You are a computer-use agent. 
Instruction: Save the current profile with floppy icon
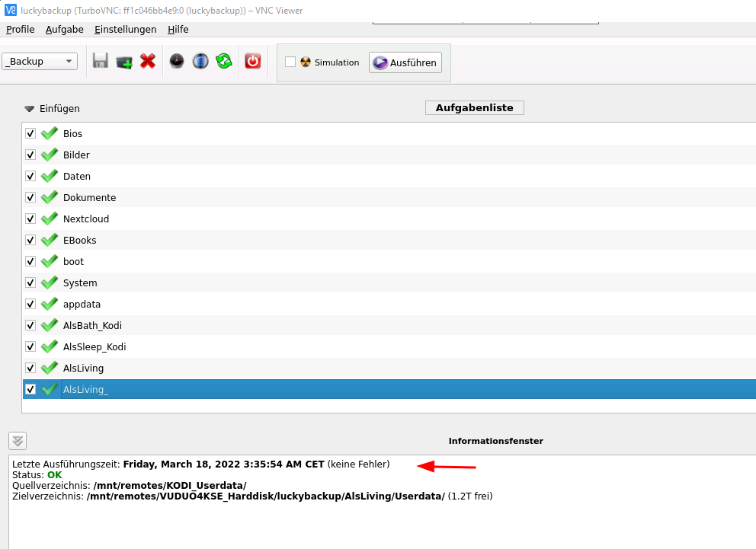(x=101, y=61)
